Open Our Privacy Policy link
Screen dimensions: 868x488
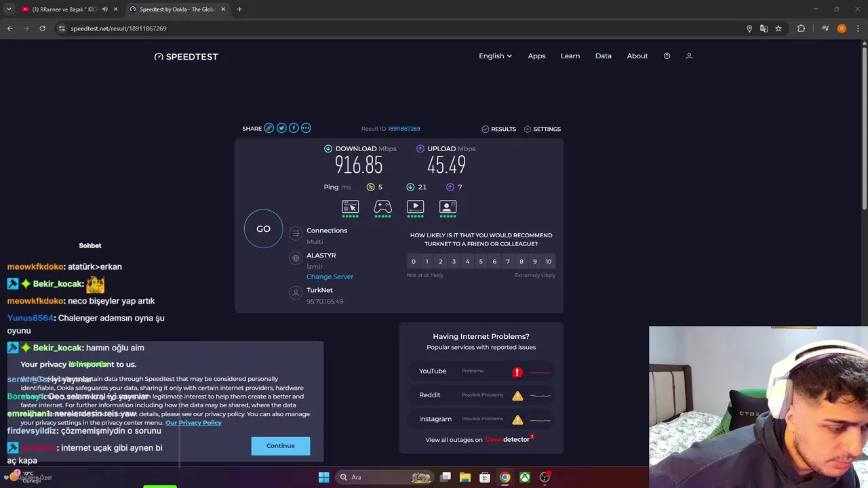pyautogui.click(x=193, y=422)
